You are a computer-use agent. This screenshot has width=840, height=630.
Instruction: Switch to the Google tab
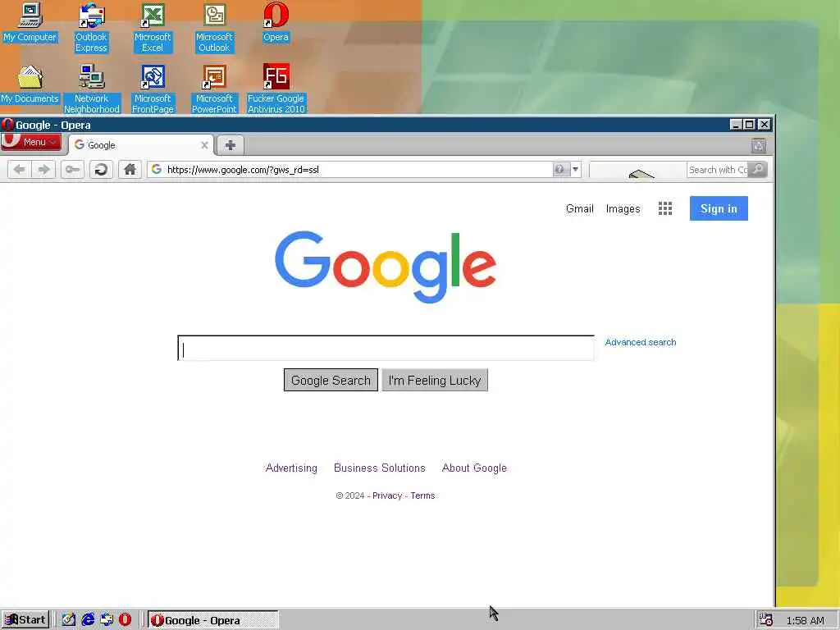141,145
